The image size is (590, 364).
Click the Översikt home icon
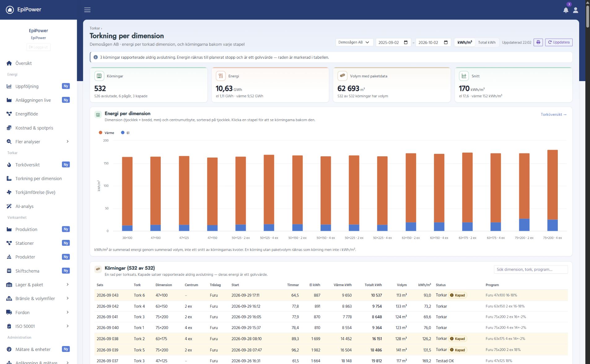click(x=9, y=63)
